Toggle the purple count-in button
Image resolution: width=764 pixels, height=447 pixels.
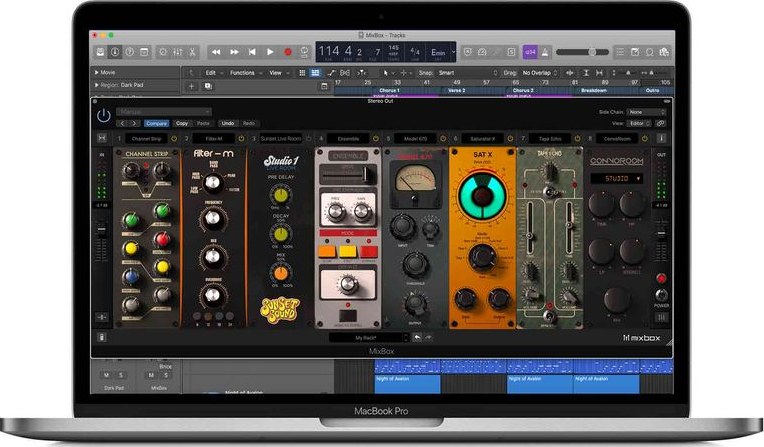pyautogui.click(x=530, y=52)
